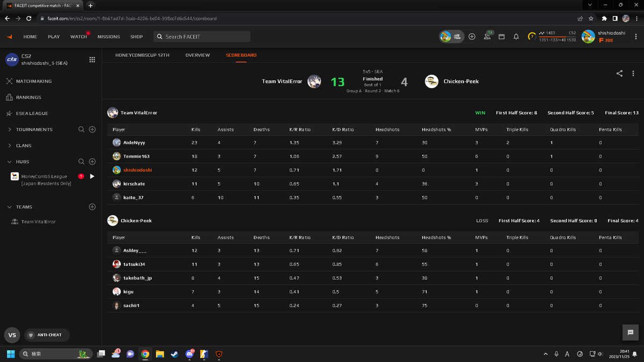Open the WATCH menu item
Viewport: 644px width, 362px height.
(78, 36)
